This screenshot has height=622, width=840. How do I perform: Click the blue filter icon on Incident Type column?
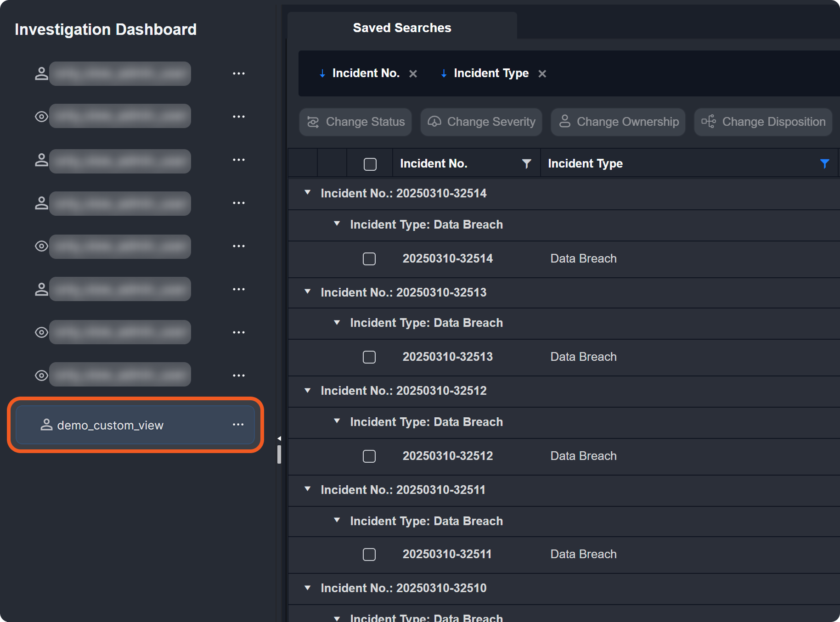[824, 163]
